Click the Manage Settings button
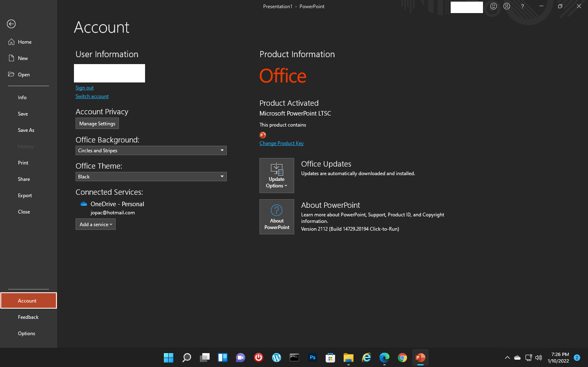 pos(97,124)
